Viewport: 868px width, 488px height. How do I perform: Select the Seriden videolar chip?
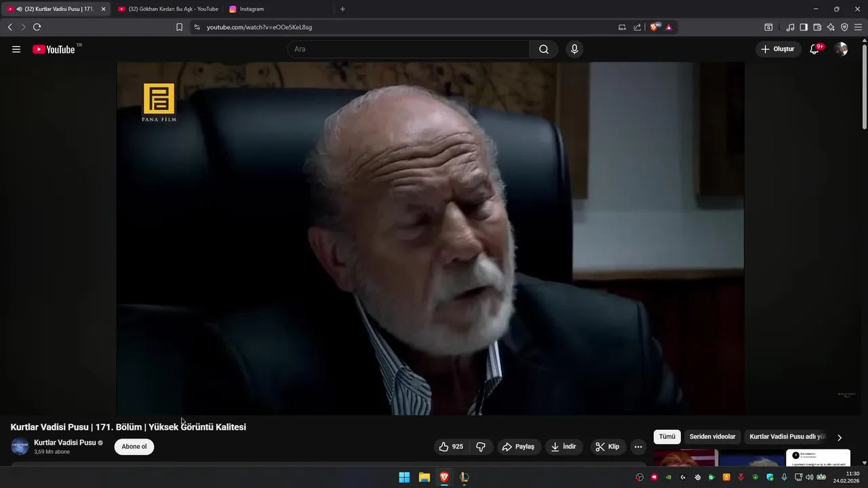coord(712,437)
